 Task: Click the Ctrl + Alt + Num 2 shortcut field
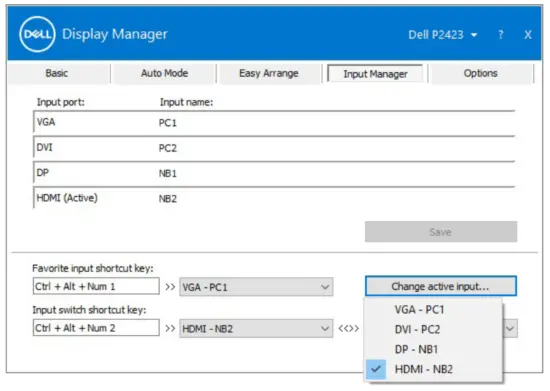(x=96, y=328)
